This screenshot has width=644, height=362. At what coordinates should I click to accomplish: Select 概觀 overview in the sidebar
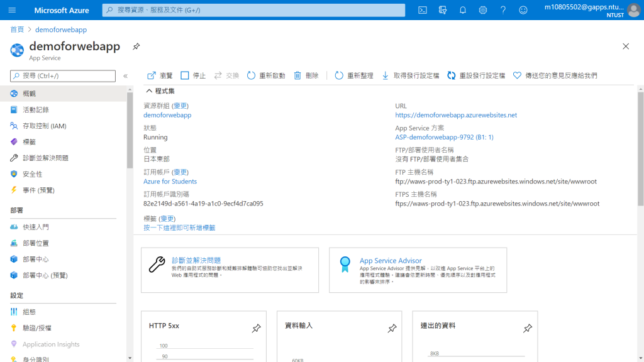(64, 94)
